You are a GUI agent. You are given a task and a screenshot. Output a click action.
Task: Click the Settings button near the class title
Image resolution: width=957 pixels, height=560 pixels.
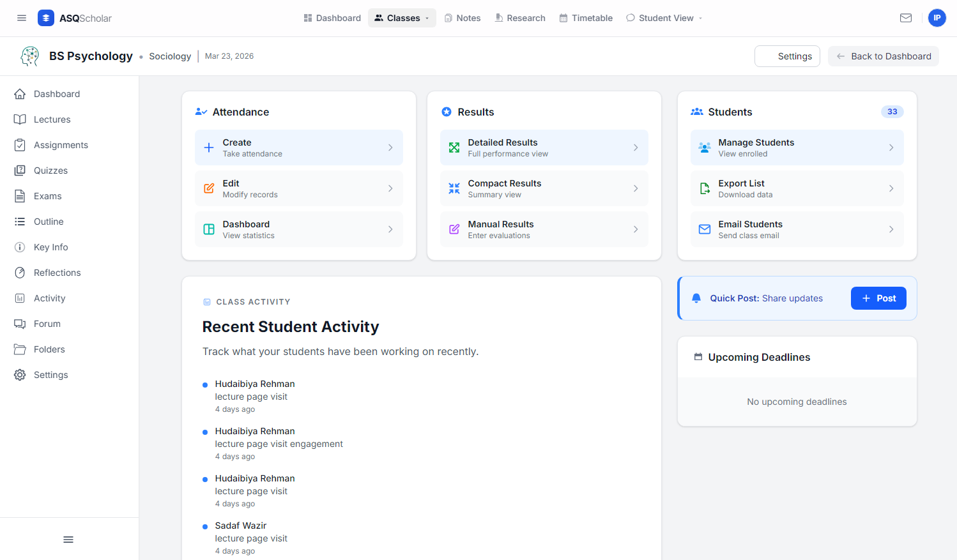[787, 56]
